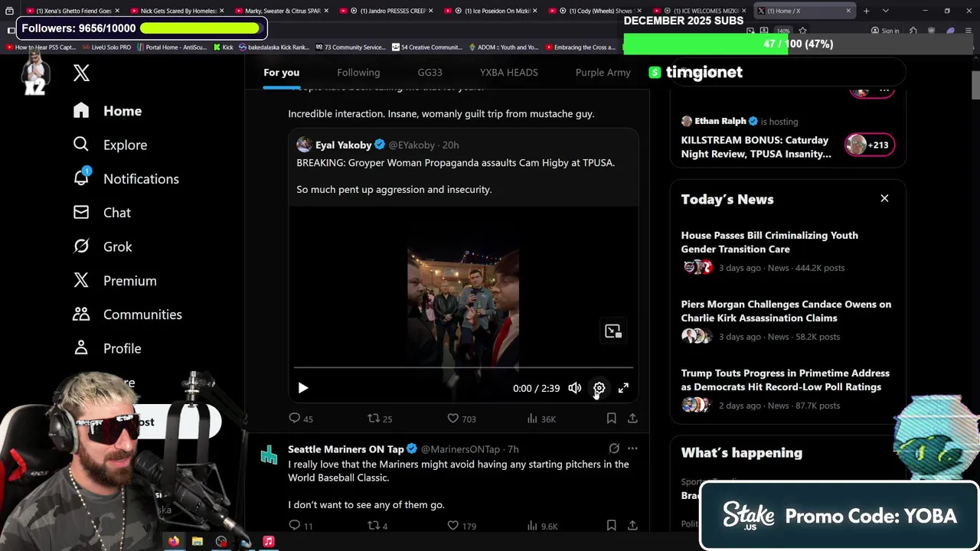Expand video to fullscreen
This screenshot has height=551, width=980.
click(623, 388)
